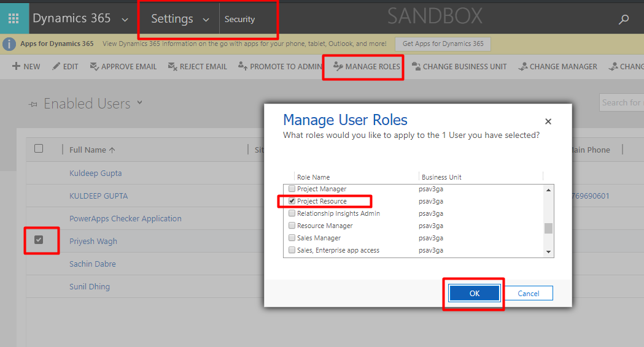Viewport: 644px width, 347px height.
Task: Deselect the Priyesh Wagh row checkbox
Action: 39,240
